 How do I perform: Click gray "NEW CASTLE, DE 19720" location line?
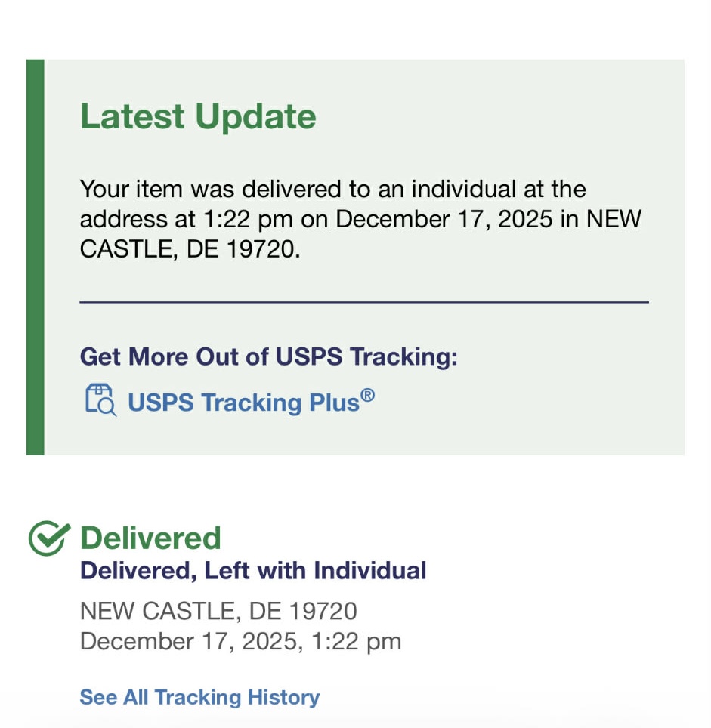pyautogui.click(x=218, y=610)
